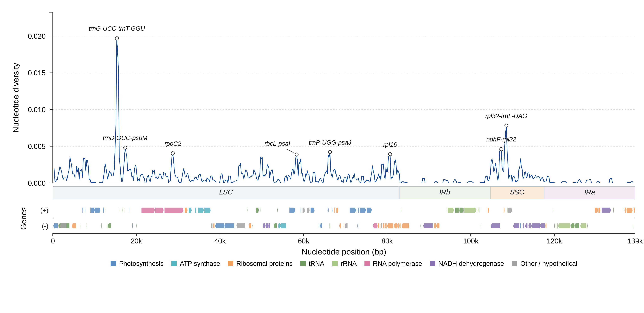Click the 20k x-axis tick label
Viewport: 644px width, 313px height.
(136, 241)
